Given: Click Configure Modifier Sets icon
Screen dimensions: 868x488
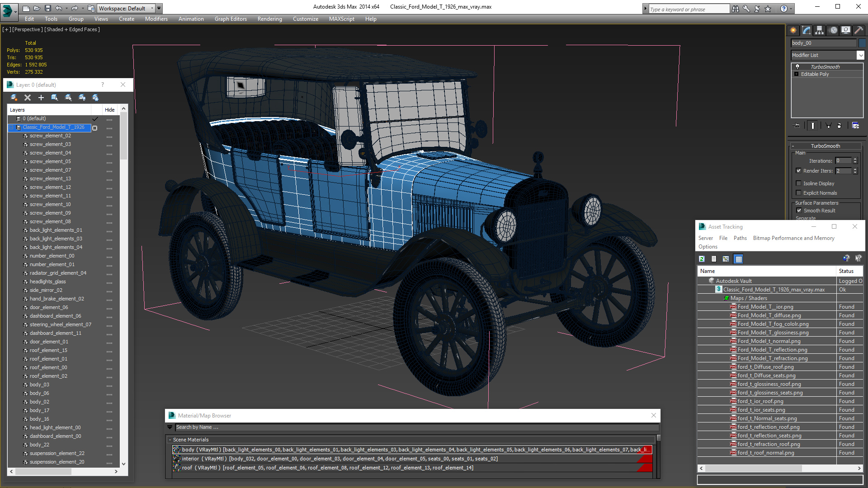Looking at the screenshot, I should click(x=855, y=126).
